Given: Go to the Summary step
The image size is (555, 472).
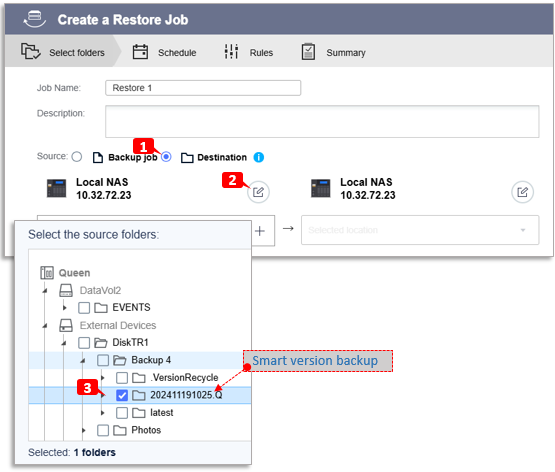Looking at the screenshot, I should coord(333,52).
